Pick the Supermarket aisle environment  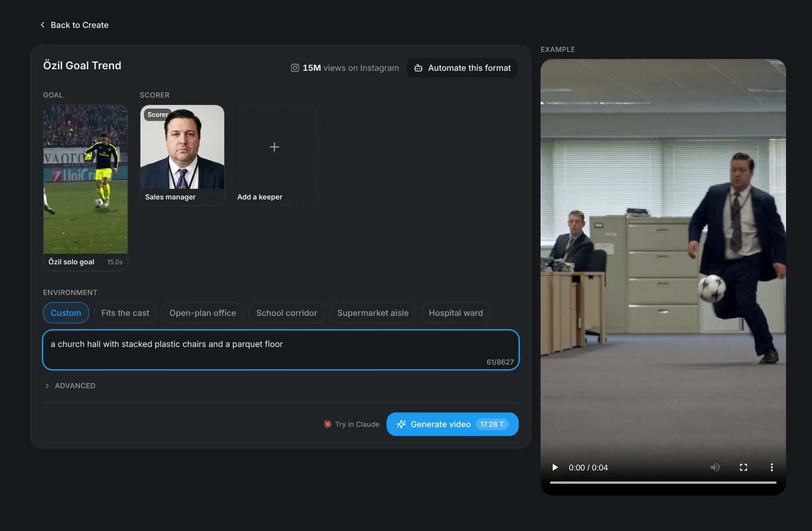pyautogui.click(x=373, y=313)
